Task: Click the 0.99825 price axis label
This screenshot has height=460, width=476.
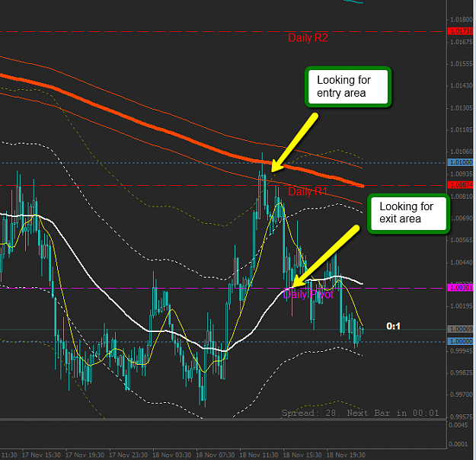Action: click(461, 373)
